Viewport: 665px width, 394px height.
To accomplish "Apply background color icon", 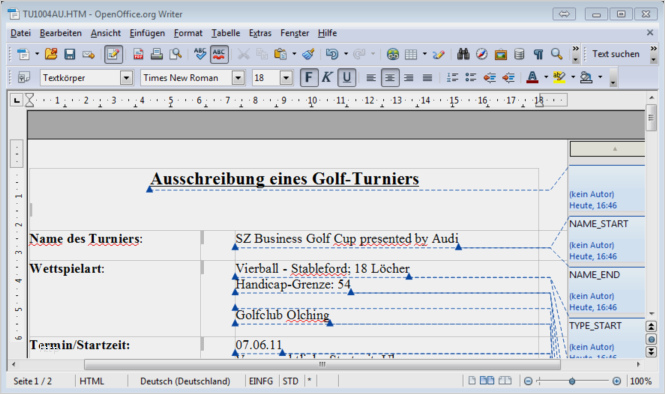I will click(587, 78).
